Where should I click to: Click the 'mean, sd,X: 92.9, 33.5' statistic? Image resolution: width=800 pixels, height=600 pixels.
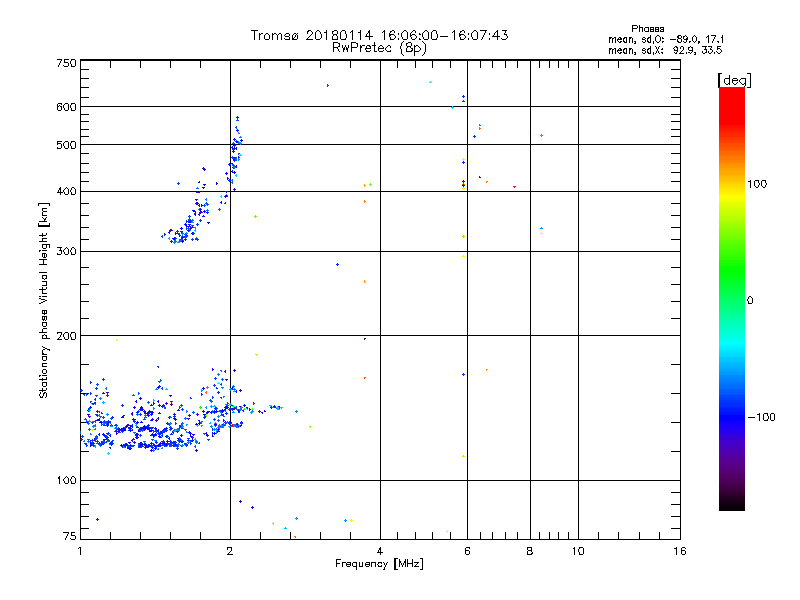click(665, 50)
